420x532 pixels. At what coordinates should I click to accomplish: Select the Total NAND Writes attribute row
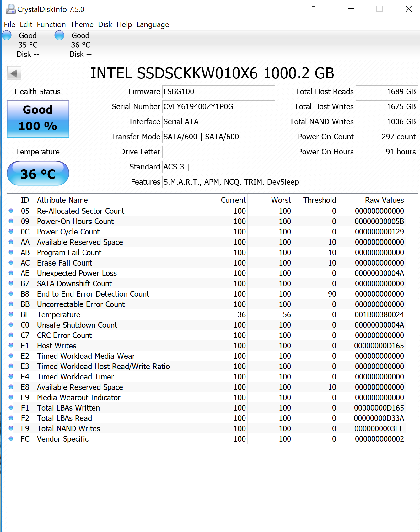(206, 428)
